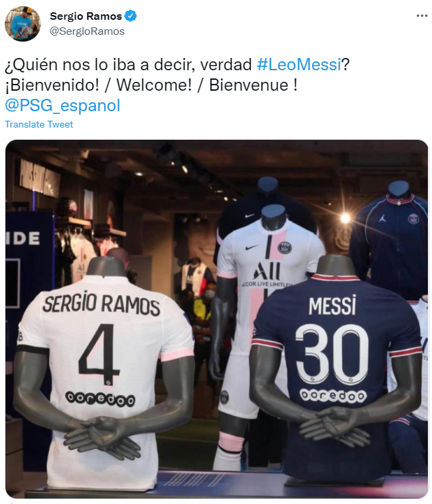Image resolution: width=432 pixels, height=504 pixels.
Task: Open the @SergioRamos handle link
Action: [87, 31]
